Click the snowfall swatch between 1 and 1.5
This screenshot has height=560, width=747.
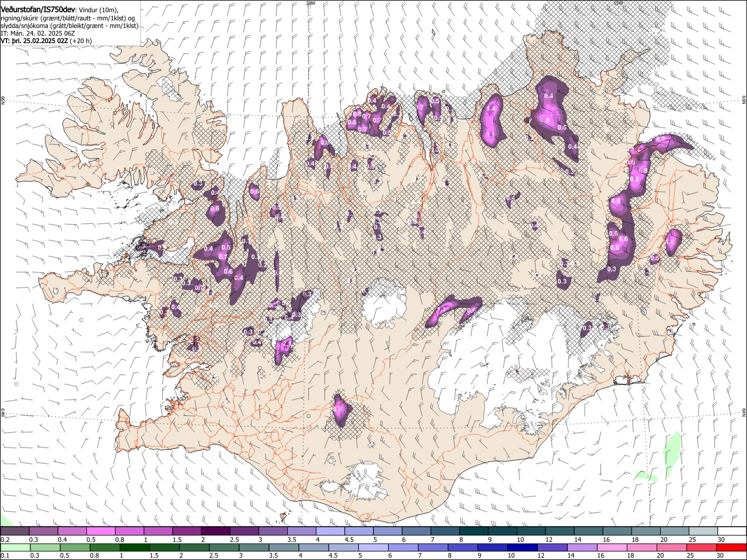(158, 531)
